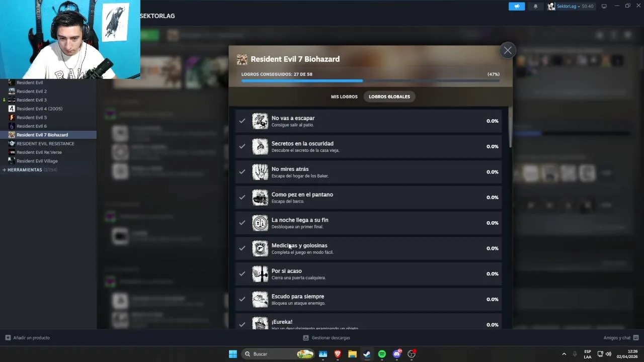Select Resident Evil 7 Biohazard in the library
Image resolution: width=644 pixels, height=362 pixels.
48,135
